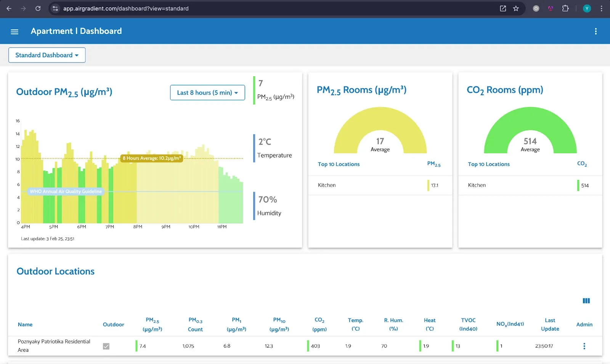Reload the dashboard page

coord(38,8)
